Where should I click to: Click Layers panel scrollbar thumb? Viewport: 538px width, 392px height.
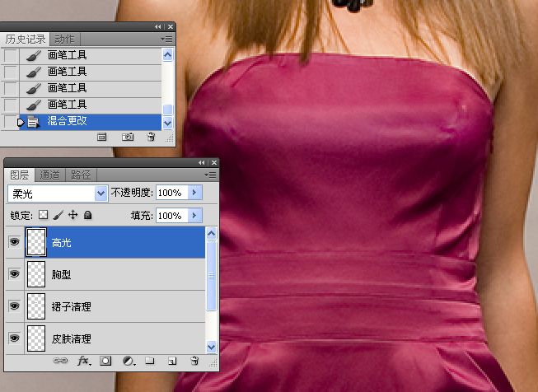(x=212, y=276)
